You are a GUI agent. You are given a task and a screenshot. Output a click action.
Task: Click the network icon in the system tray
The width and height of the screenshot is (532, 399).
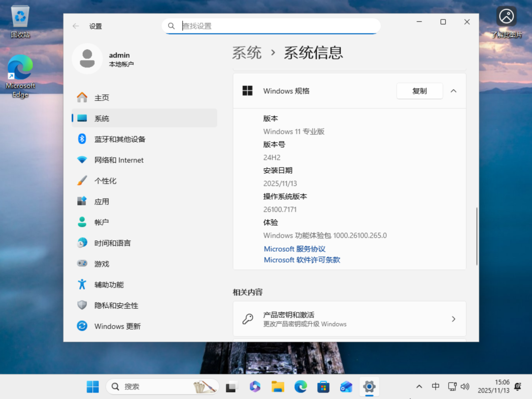pos(452,387)
